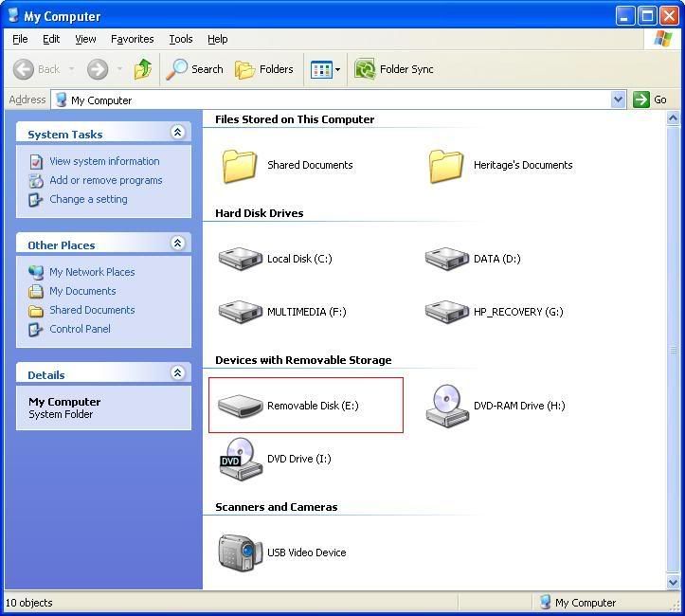The height and width of the screenshot is (616, 685).
Task: Select the Heritage's Documents folder icon
Action: tap(445, 166)
